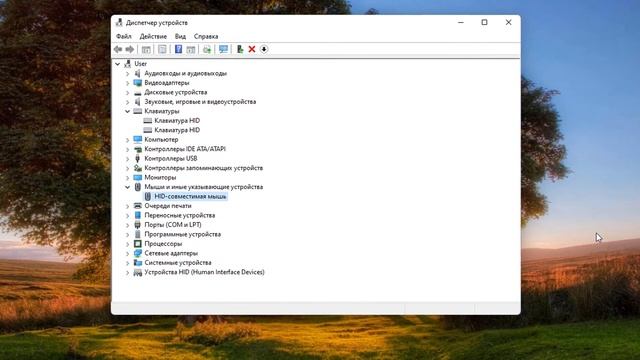Expand the Переносные устройства arrow

127,216
